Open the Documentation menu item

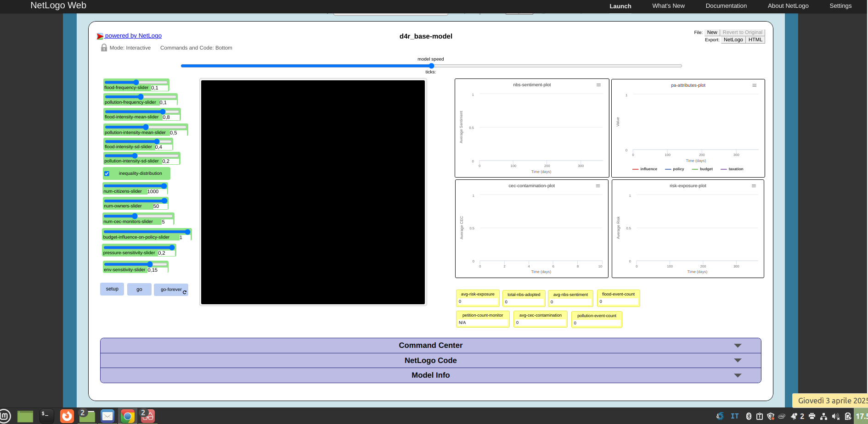coord(726,6)
